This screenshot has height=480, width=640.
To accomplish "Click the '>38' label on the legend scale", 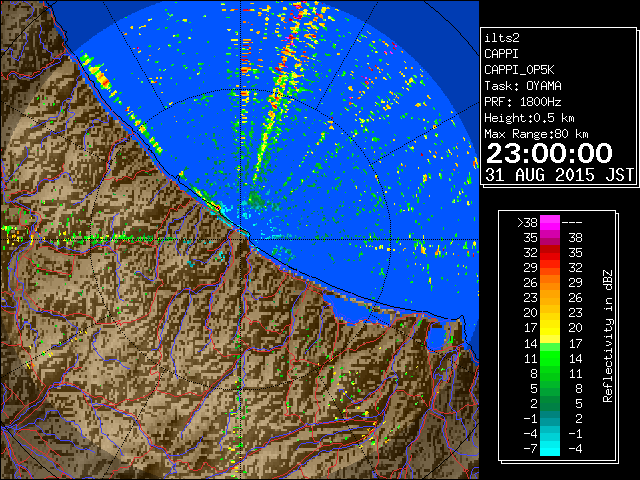I will [527, 223].
